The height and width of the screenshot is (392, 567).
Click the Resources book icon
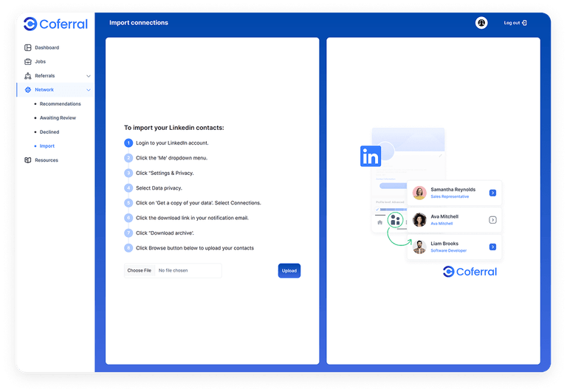pyautogui.click(x=28, y=160)
